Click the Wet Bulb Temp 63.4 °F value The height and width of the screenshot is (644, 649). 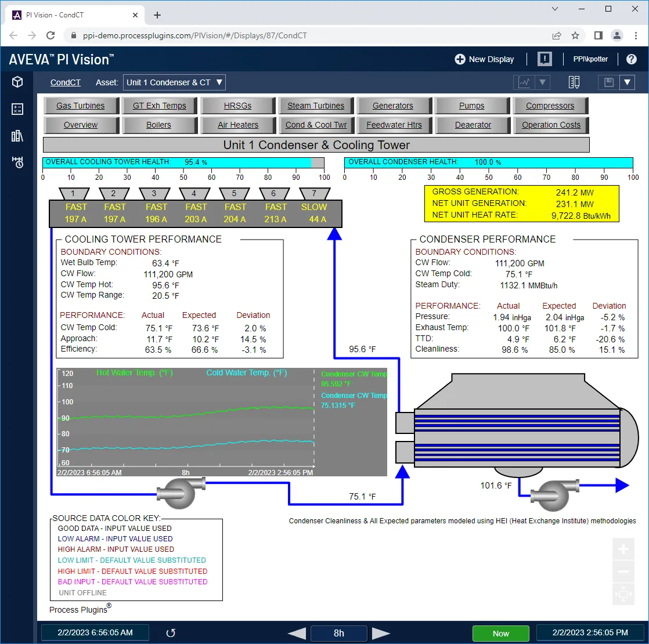[x=165, y=263]
